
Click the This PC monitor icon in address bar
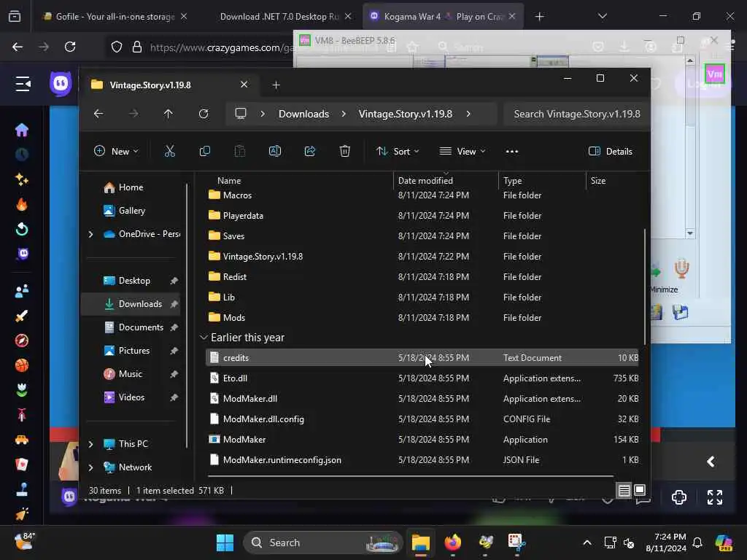(241, 114)
